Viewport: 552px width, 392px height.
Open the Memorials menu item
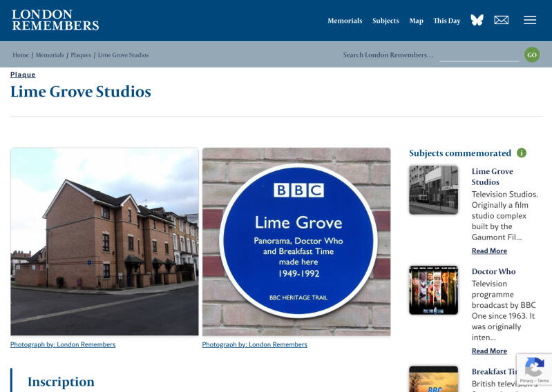click(345, 21)
